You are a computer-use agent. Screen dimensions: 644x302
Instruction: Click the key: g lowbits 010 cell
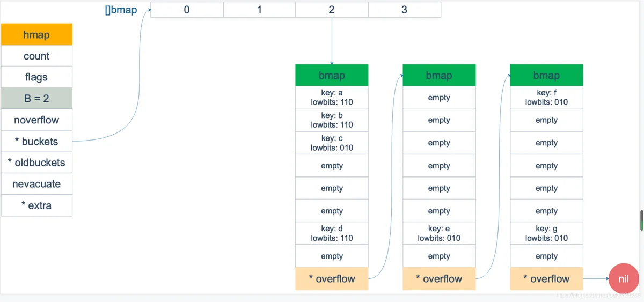tap(546, 233)
